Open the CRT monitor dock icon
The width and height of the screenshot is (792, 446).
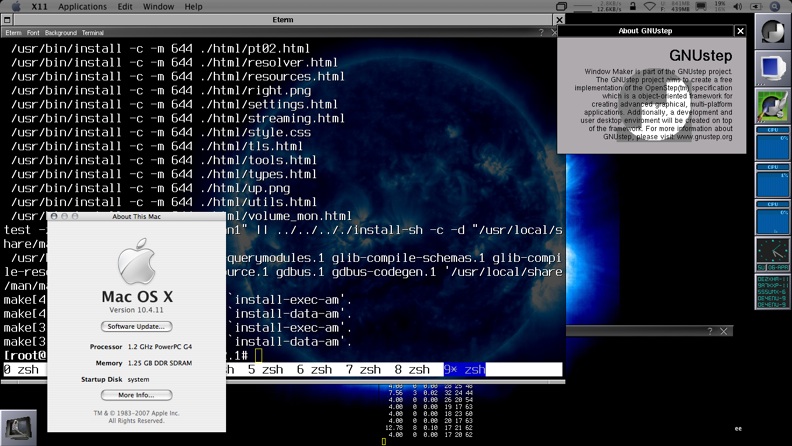click(x=772, y=68)
